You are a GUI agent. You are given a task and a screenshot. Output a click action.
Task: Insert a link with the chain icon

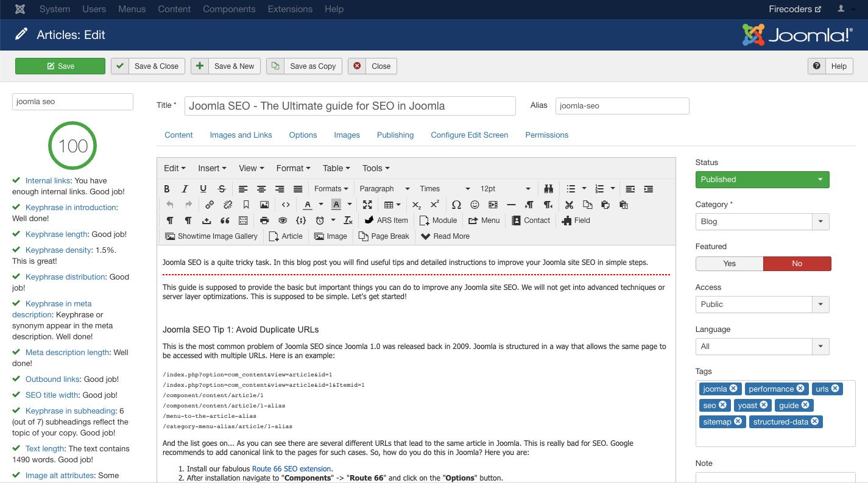click(210, 205)
